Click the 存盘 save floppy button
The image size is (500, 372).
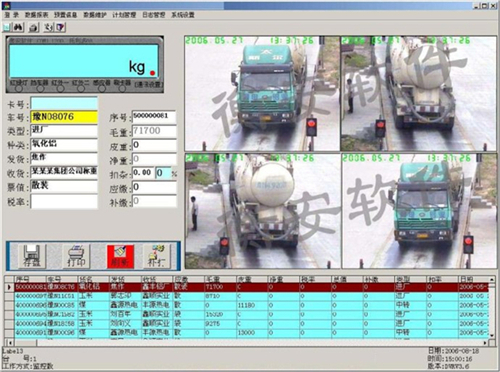coord(32,256)
